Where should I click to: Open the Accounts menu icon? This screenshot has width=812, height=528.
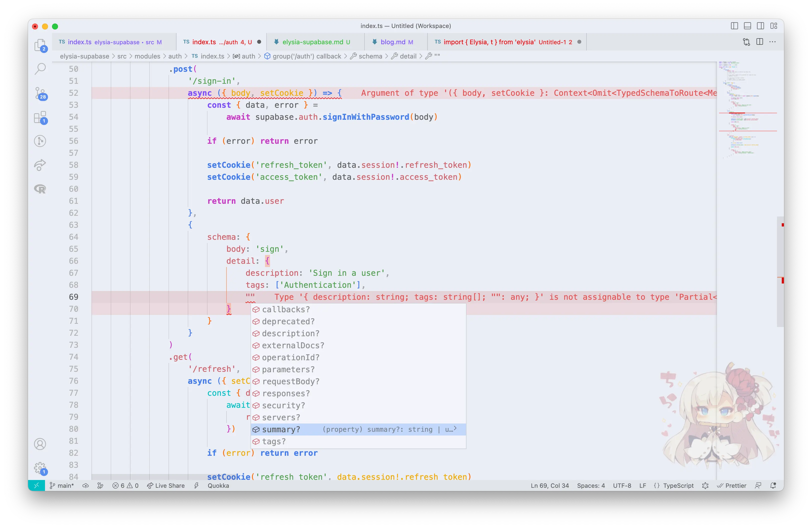[x=40, y=444]
